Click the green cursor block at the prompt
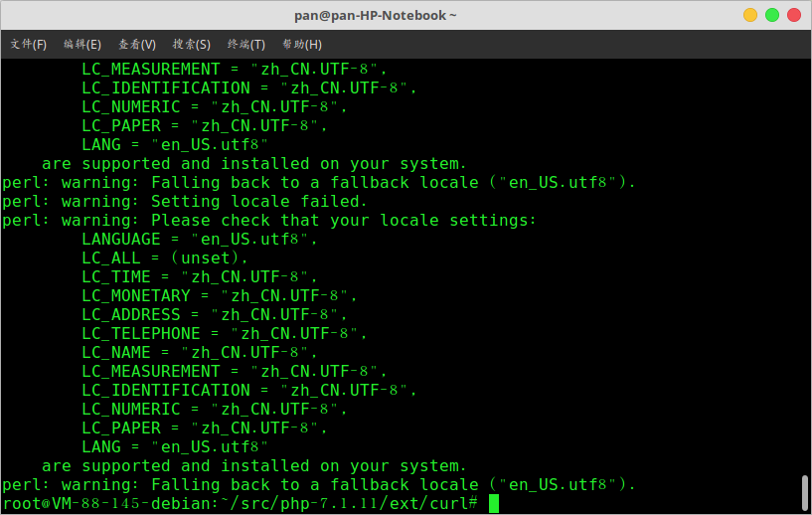 (x=494, y=504)
